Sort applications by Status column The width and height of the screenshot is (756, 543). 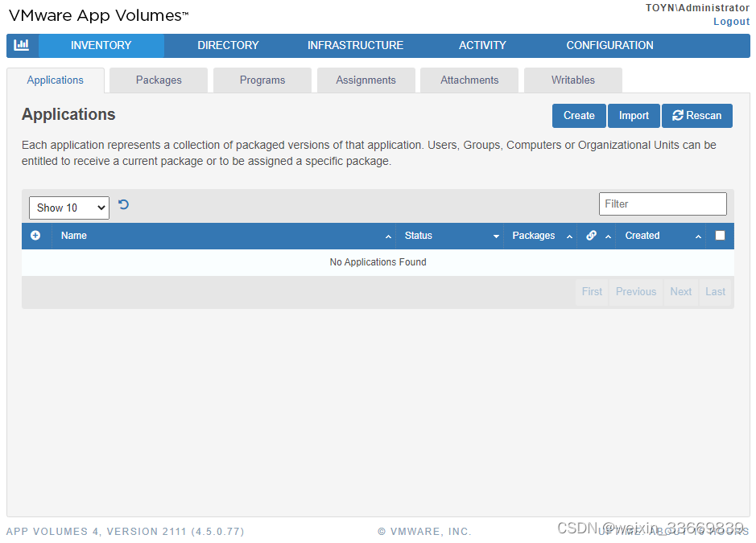tap(449, 236)
